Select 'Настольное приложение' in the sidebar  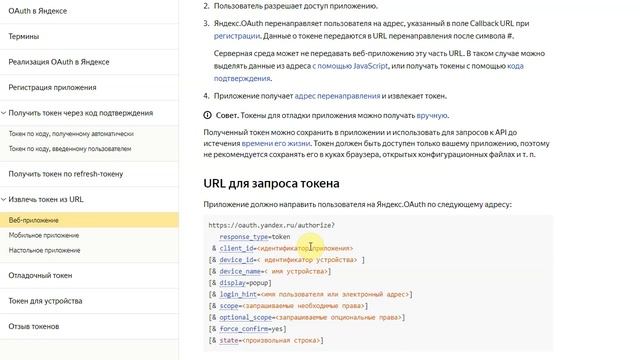44,251
